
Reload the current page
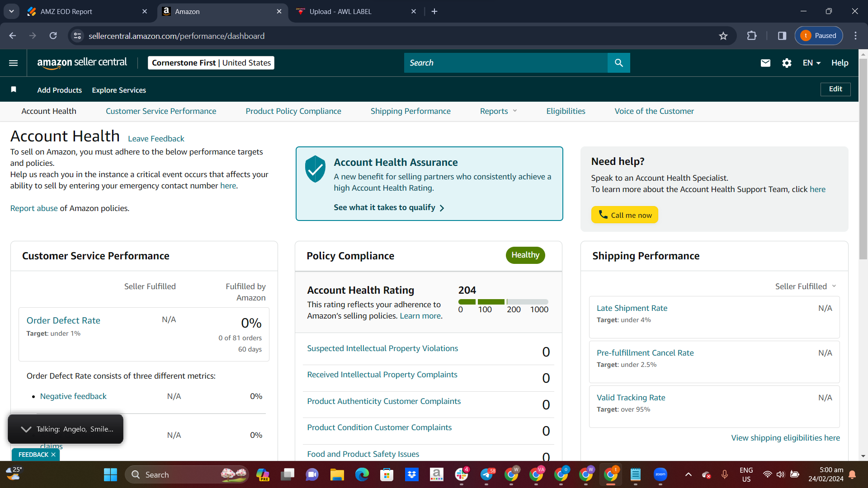[x=53, y=36]
